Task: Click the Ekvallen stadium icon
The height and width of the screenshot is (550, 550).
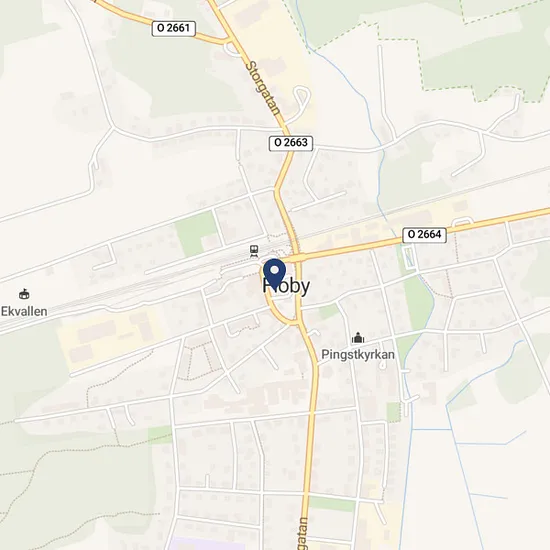Action: coord(24,294)
